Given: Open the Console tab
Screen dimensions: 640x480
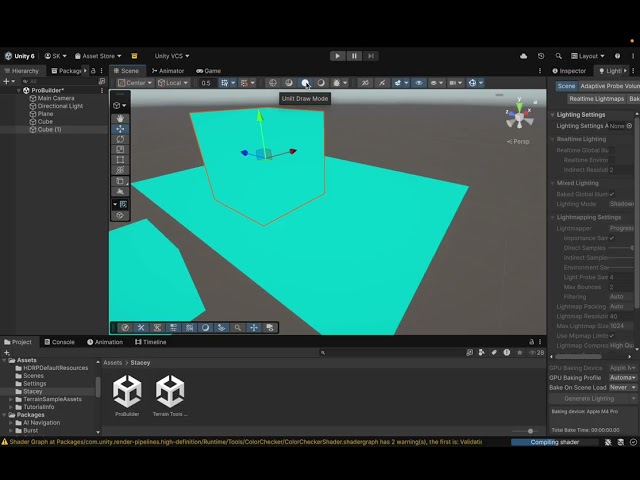Looking at the screenshot, I should click(x=60, y=342).
